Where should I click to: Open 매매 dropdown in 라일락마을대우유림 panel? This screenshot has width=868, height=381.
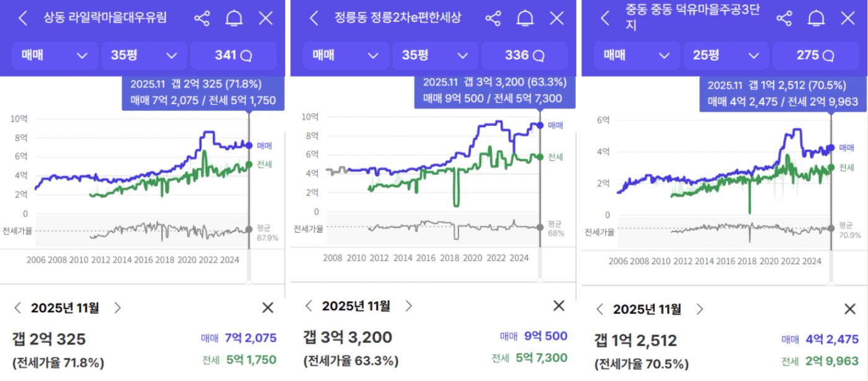point(55,56)
